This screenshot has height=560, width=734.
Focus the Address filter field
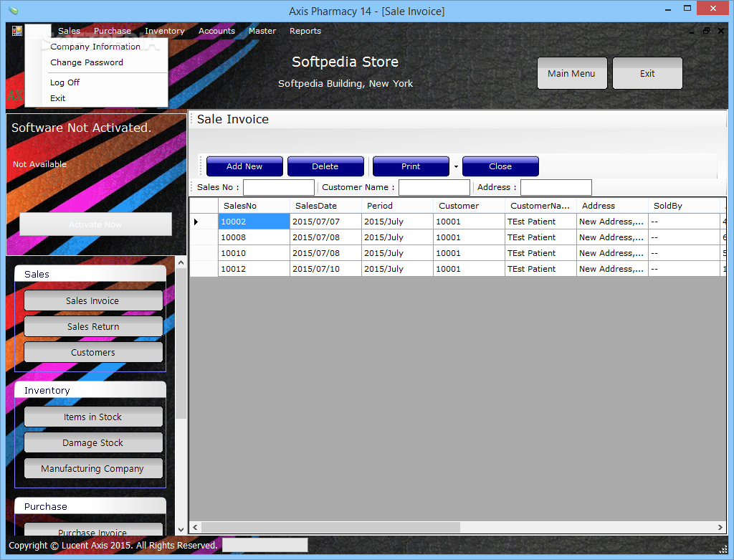tap(556, 187)
